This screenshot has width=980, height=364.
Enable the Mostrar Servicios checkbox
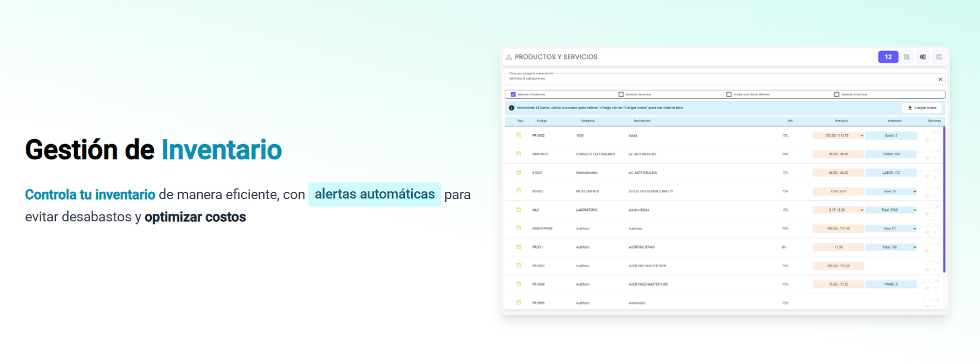point(621,94)
